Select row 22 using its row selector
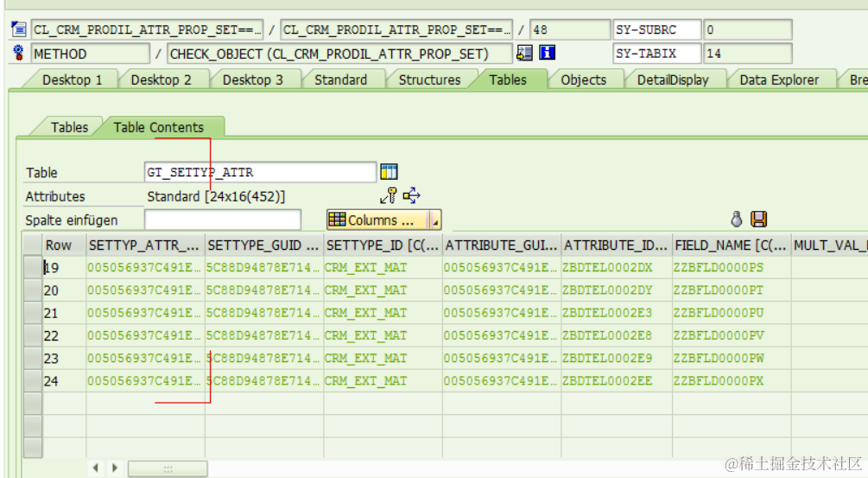The width and height of the screenshot is (868, 478). pyautogui.click(x=33, y=335)
